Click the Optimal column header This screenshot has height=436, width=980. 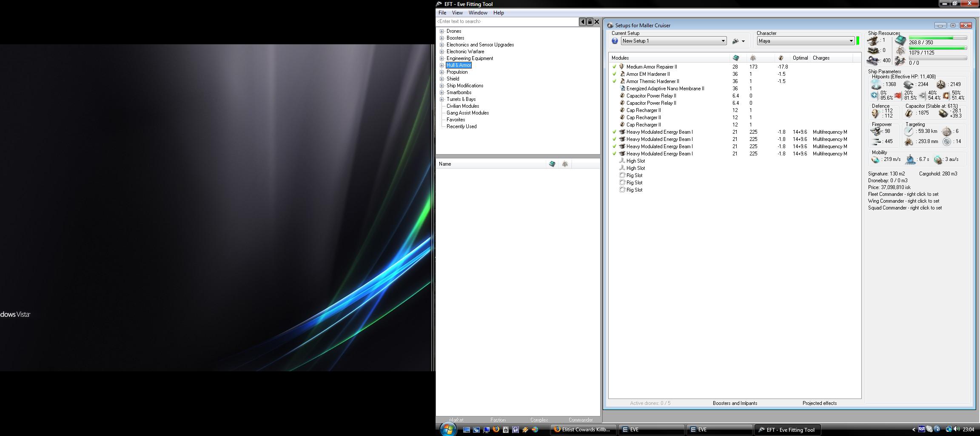(800, 58)
